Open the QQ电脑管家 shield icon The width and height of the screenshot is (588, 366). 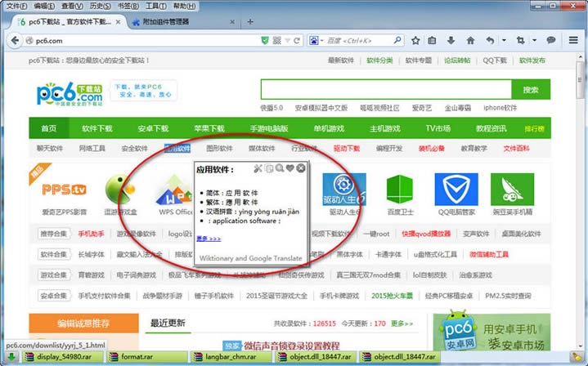(456, 190)
